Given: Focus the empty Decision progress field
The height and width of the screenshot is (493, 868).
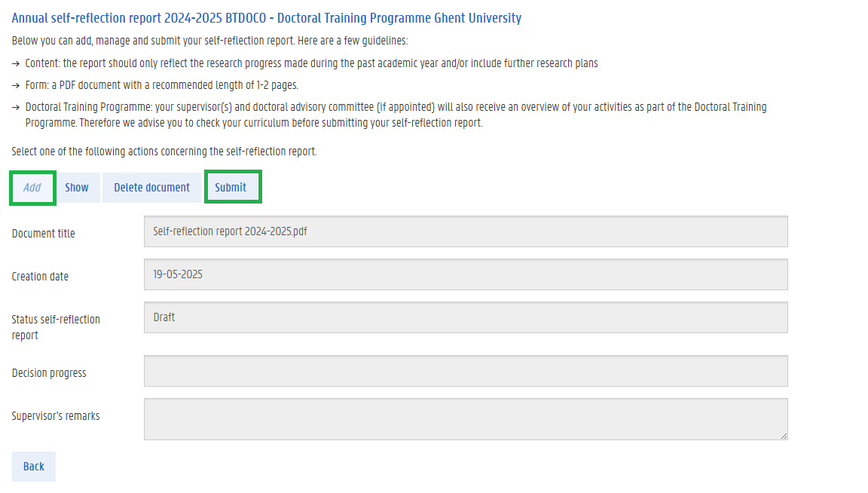Looking at the screenshot, I should click(465, 372).
